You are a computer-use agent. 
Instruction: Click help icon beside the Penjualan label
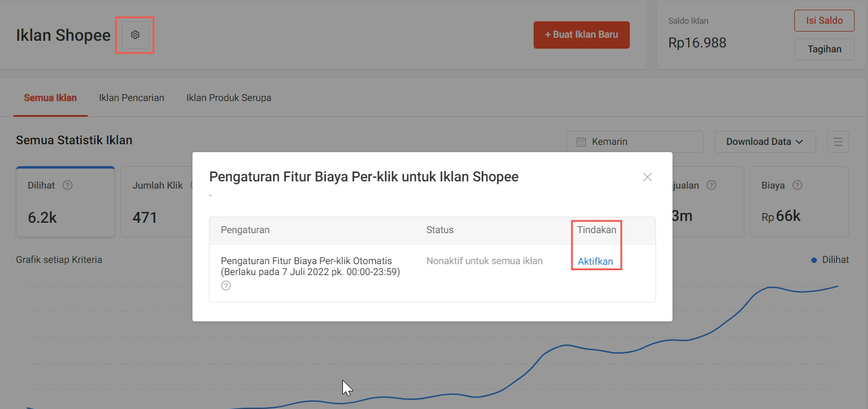[711, 185]
